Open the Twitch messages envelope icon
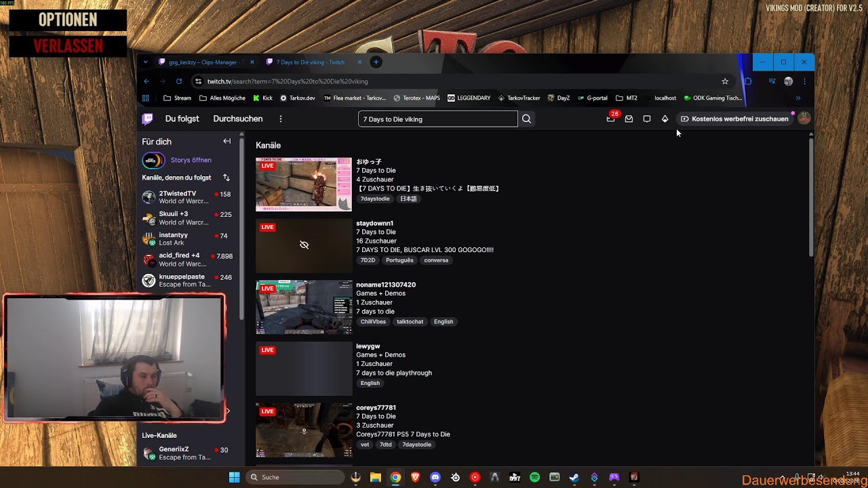The width and height of the screenshot is (868, 488). tap(629, 119)
